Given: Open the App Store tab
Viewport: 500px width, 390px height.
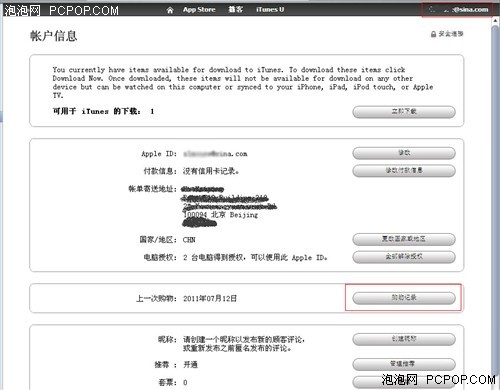Looking at the screenshot, I should [x=199, y=10].
